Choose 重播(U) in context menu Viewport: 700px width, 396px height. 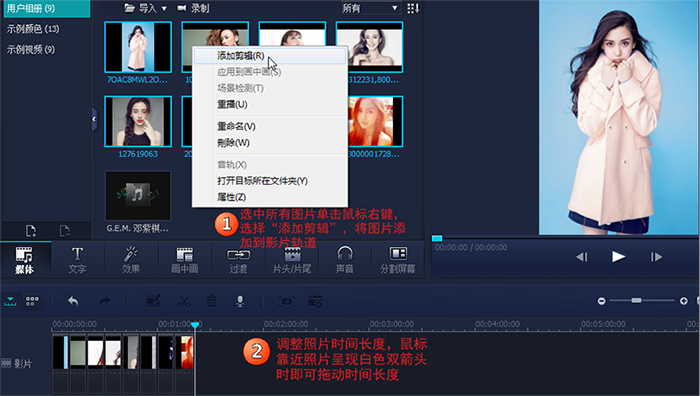[270, 104]
